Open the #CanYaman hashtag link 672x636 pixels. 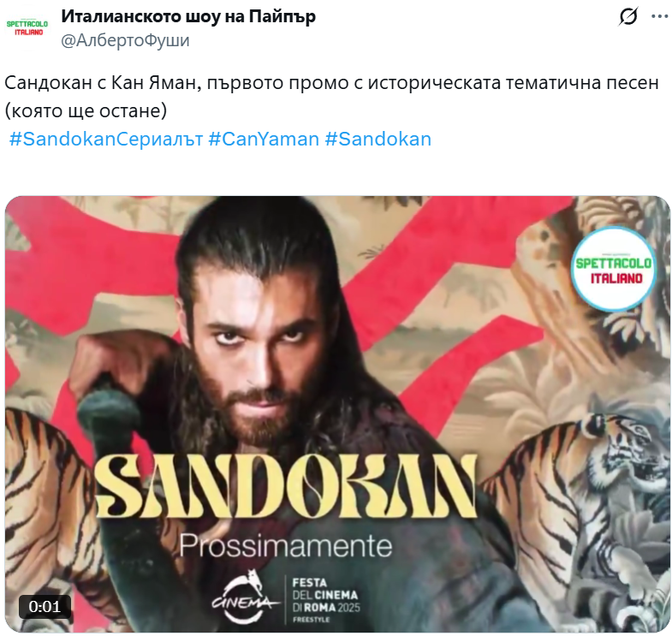(x=264, y=140)
